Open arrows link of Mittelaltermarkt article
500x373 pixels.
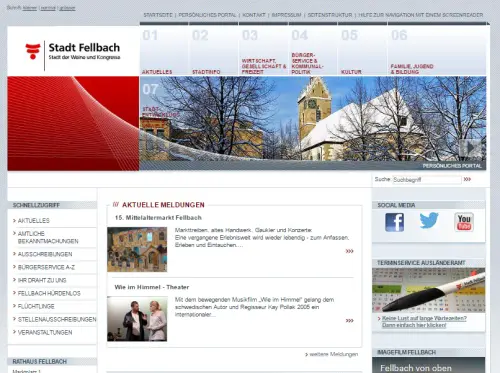click(x=349, y=251)
